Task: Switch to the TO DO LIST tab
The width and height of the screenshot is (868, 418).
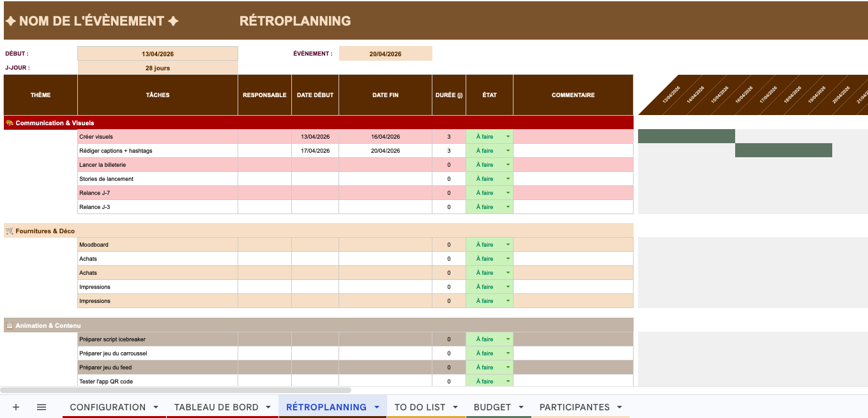Action: pyautogui.click(x=420, y=407)
